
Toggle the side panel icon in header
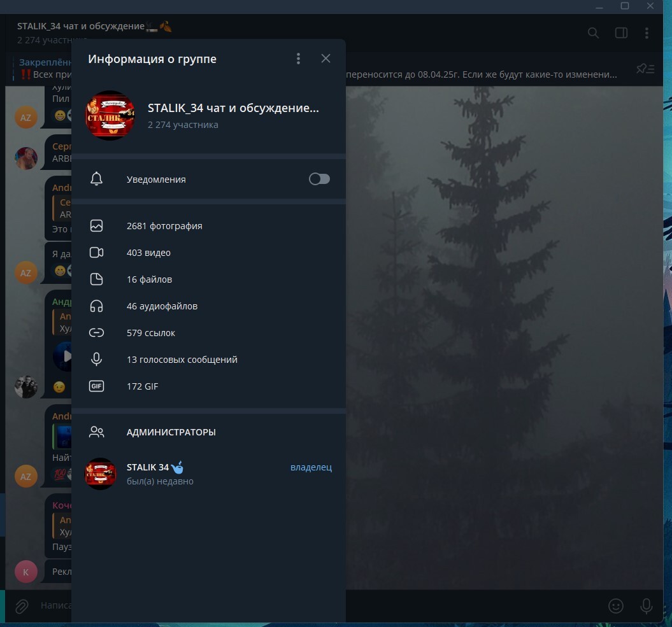[621, 33]
